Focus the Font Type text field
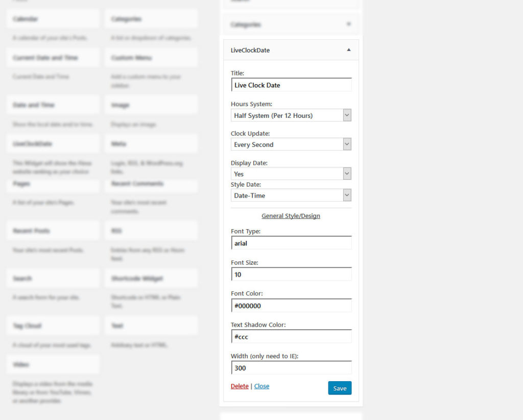 (x=291, y=243)
